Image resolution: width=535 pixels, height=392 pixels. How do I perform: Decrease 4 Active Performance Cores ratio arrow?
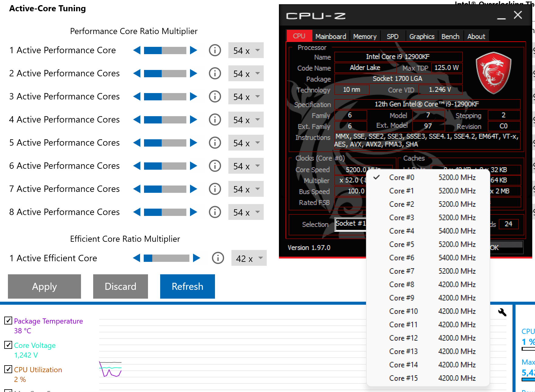coord(137,120)
